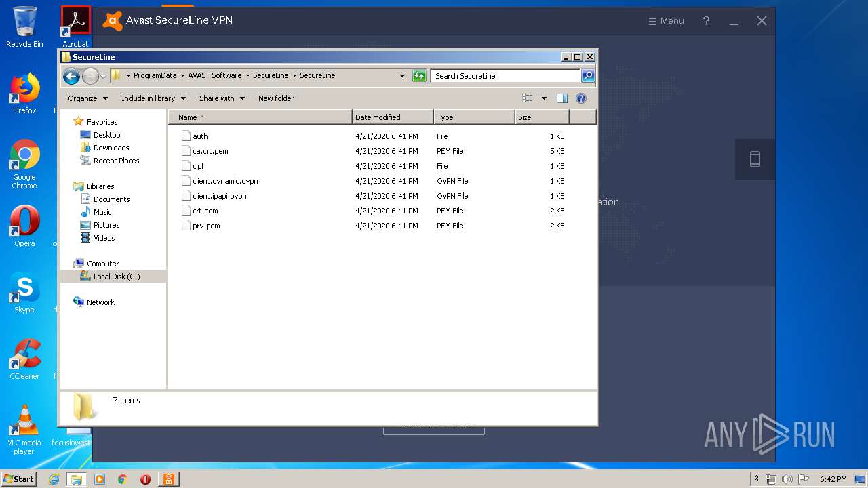Select the Firefox desktop shortcut
868x488 pixels.
coord(24,94)
